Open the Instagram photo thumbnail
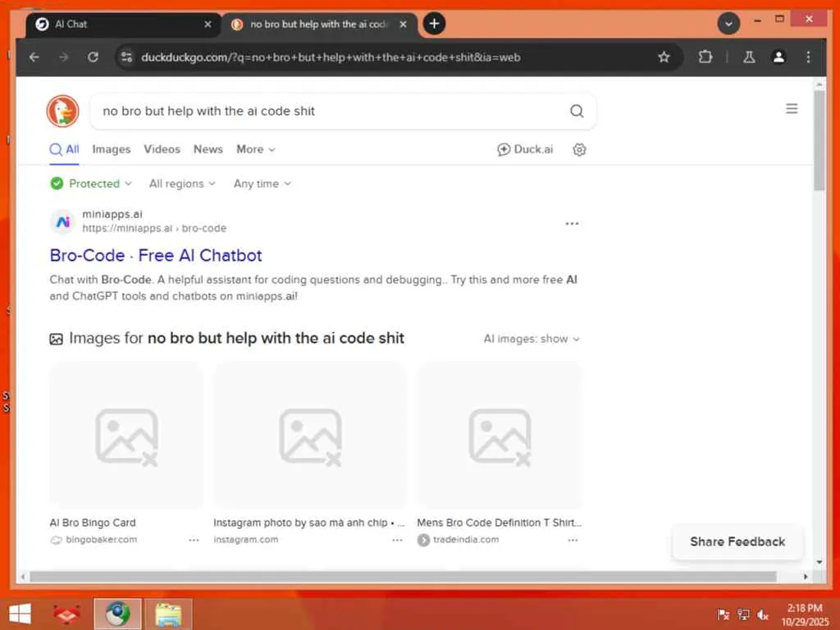 [309, 435]
